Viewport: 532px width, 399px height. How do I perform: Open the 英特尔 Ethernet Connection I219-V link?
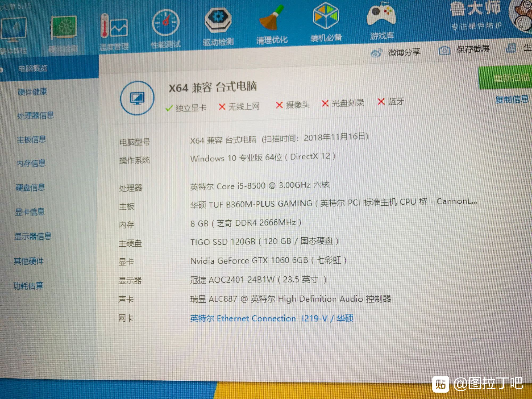[x=272, y=318]
